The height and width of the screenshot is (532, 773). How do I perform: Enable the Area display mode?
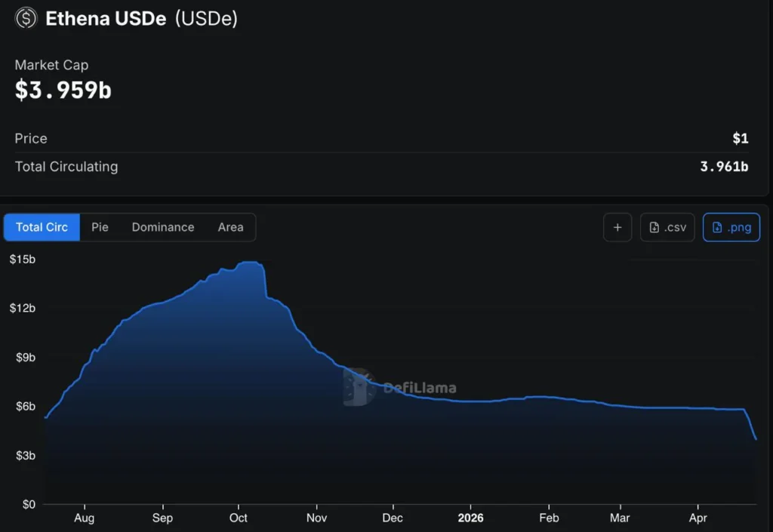click(x=230, y=227)
